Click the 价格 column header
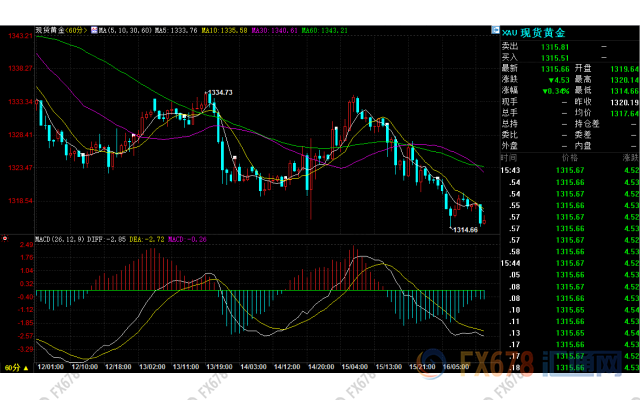This screenshot has width=640, height=400. [570, 158]
